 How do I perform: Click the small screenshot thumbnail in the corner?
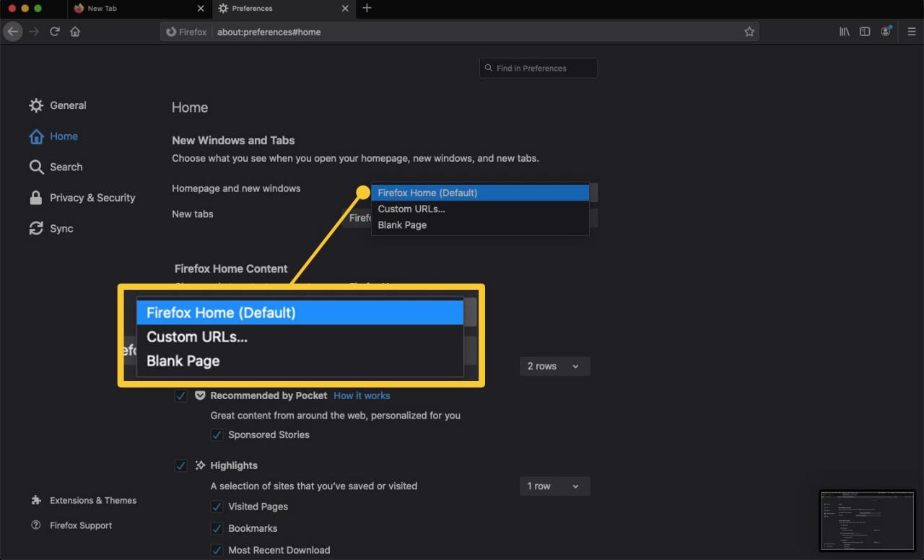868,520
